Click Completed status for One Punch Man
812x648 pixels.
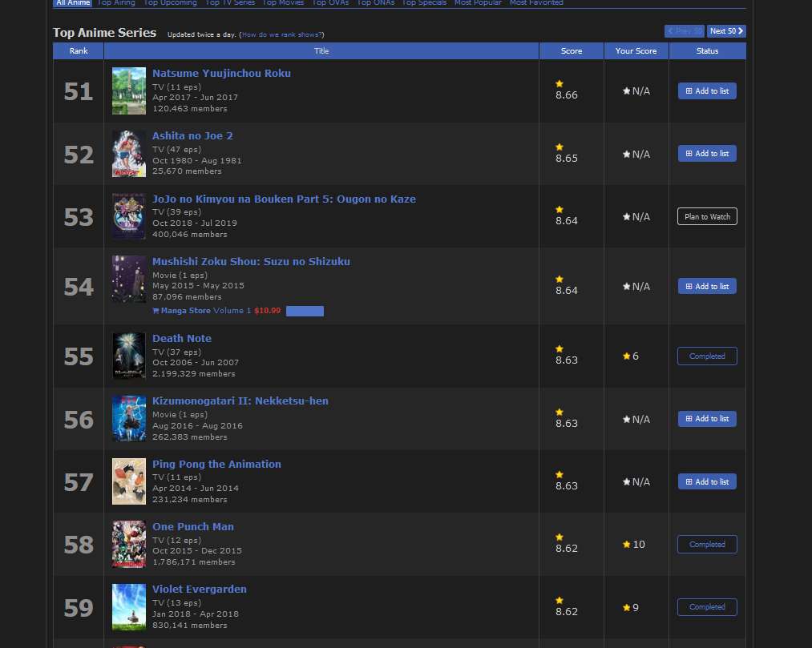(x=707, y=545)
